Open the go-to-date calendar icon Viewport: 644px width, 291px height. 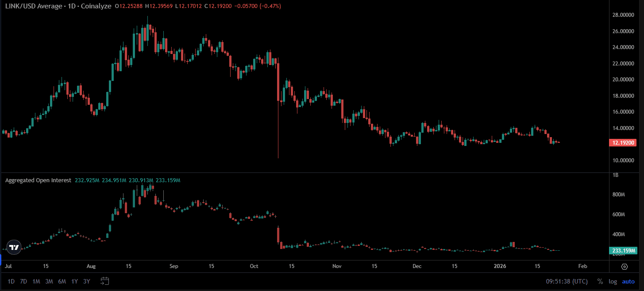105,281
